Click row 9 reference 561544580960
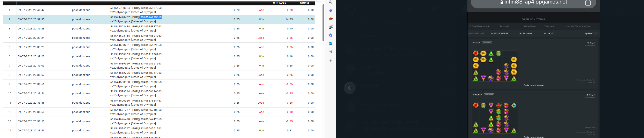Viewport: 644px width, 138px height. click(x=120, y=82)
